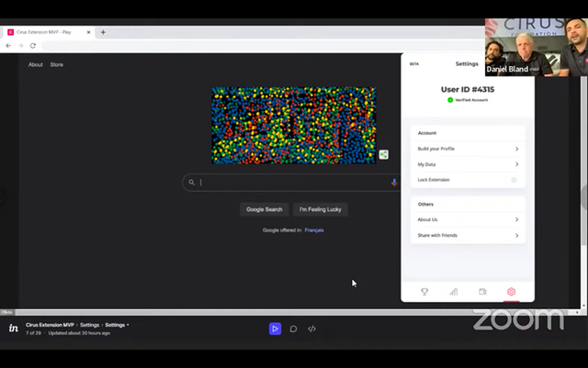Click the Cirus tab favicon
This screenshot has width=588, height=368.
point(10,32)
